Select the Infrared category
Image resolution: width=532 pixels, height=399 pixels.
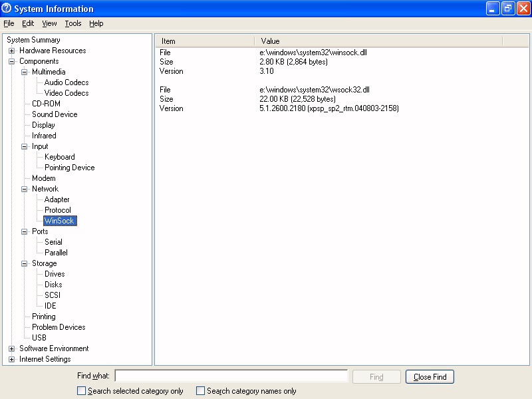pyautogui.click(x=44, y=136)
